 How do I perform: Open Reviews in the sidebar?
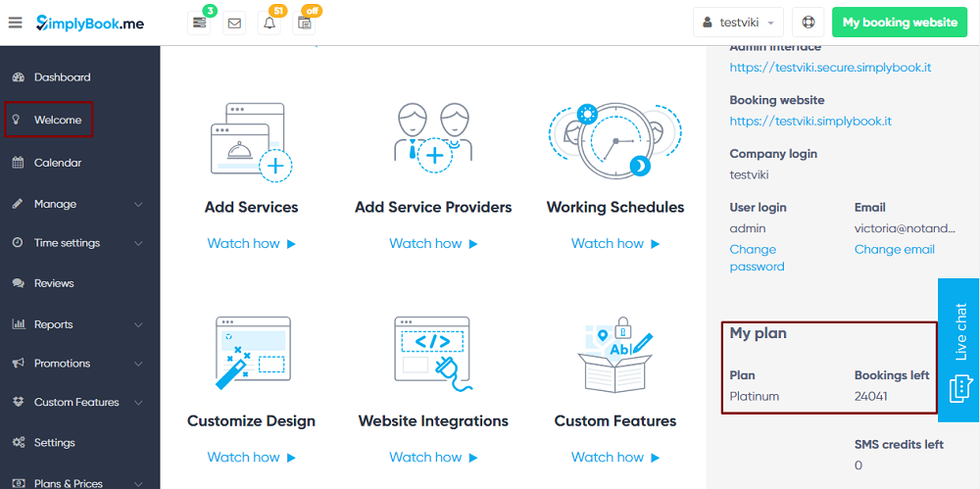click(x=54, y=283)
